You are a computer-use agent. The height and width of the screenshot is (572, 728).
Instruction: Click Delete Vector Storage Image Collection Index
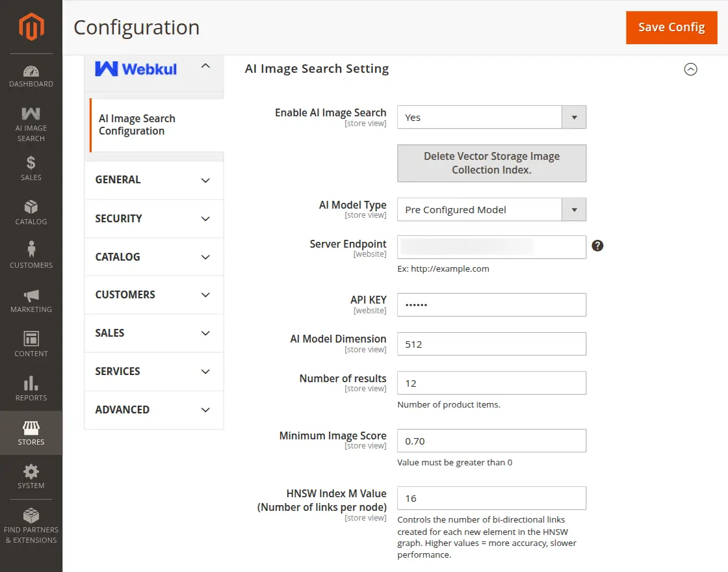(x=491, y=163)
